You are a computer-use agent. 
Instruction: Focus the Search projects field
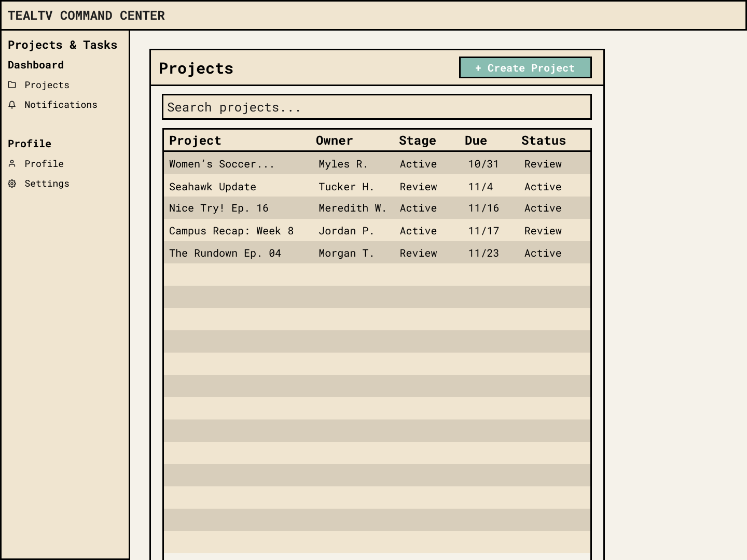(x=377, y=107)
